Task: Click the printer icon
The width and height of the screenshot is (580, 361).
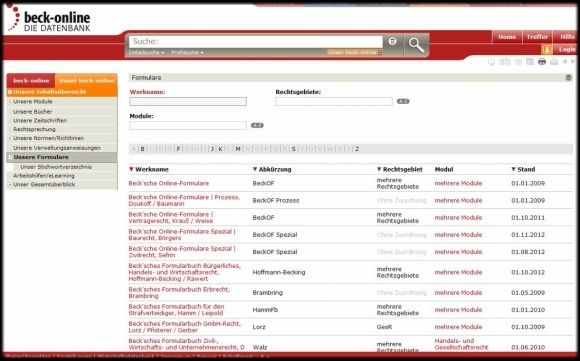Action: 542,62
